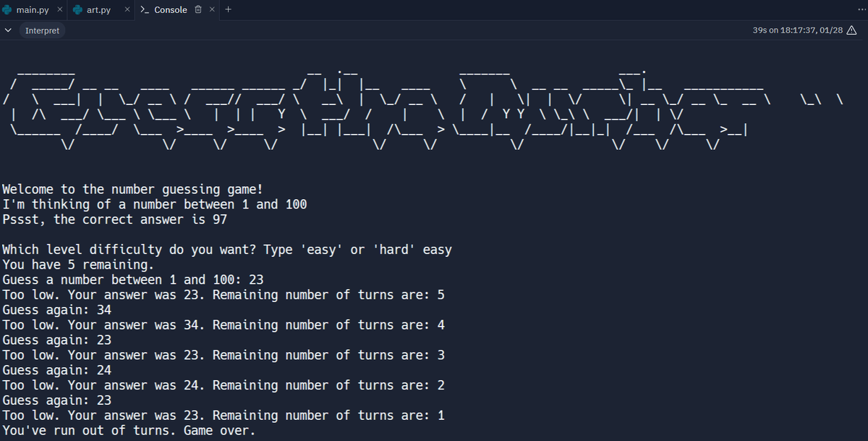Viewport: 868px width, 441px height.
Task: Close the Console tab
Action: point(212,10)
